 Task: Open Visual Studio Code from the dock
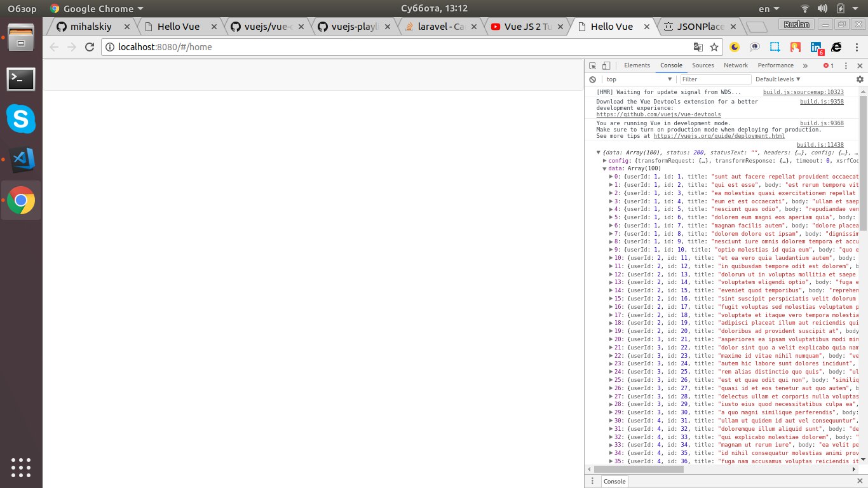(x=22, y=159)
